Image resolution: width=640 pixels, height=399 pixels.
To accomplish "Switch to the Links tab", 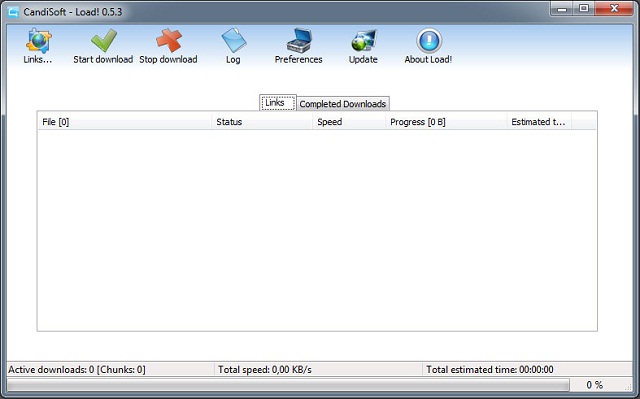I will [x=278, y=103].
